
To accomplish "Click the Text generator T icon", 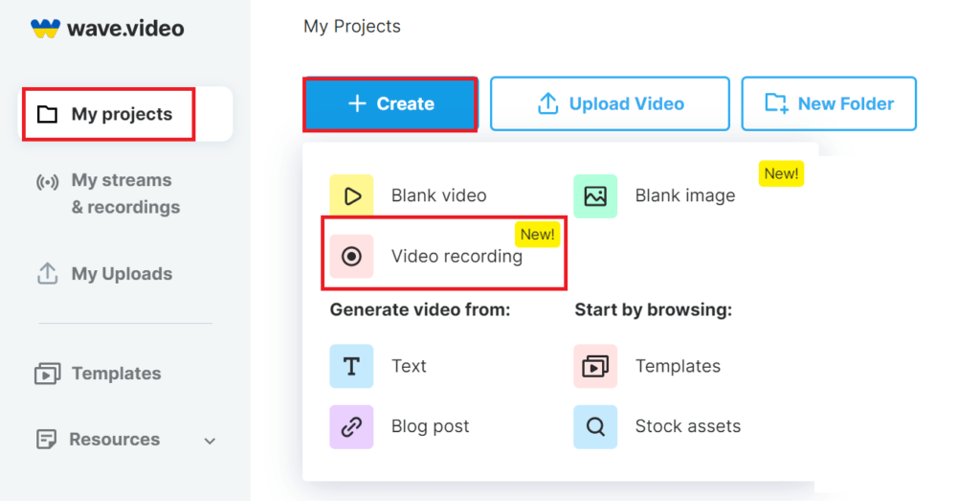I will pos(352,366).
